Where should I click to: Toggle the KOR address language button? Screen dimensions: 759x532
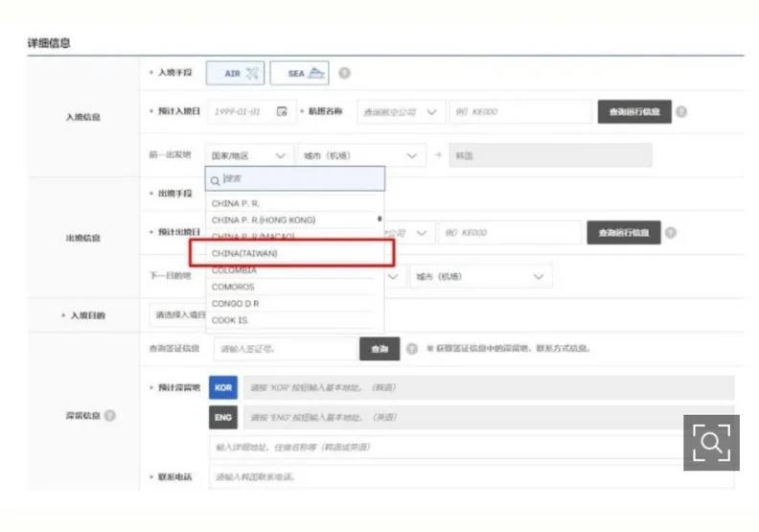coord(223,388)
